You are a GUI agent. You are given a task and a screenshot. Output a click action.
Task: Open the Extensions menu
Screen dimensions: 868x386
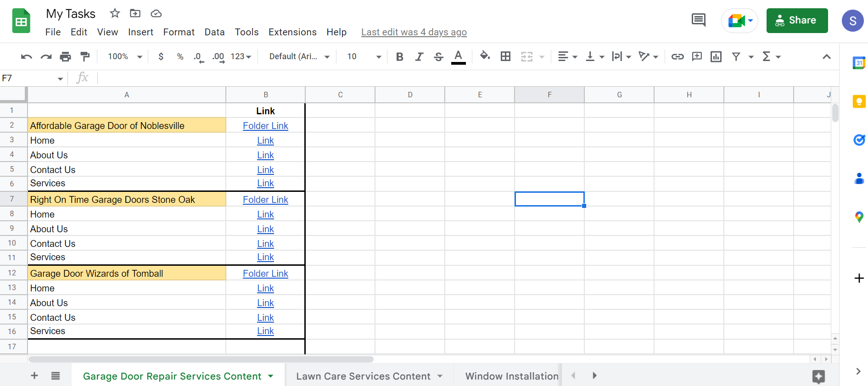[x=292, y=32]
